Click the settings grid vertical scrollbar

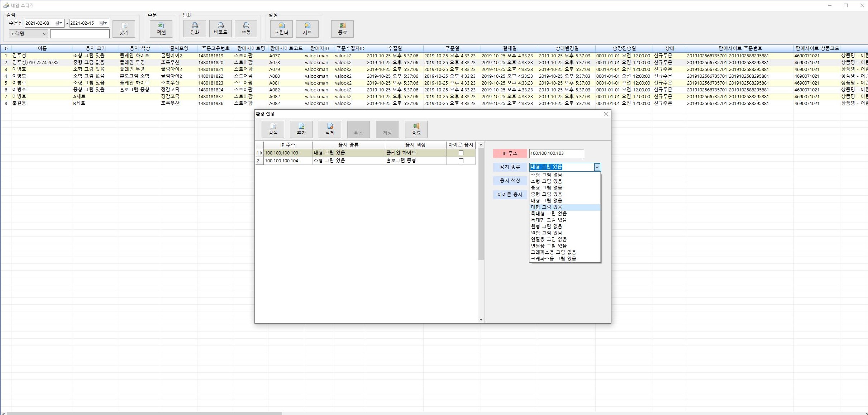tap(481, 204)
